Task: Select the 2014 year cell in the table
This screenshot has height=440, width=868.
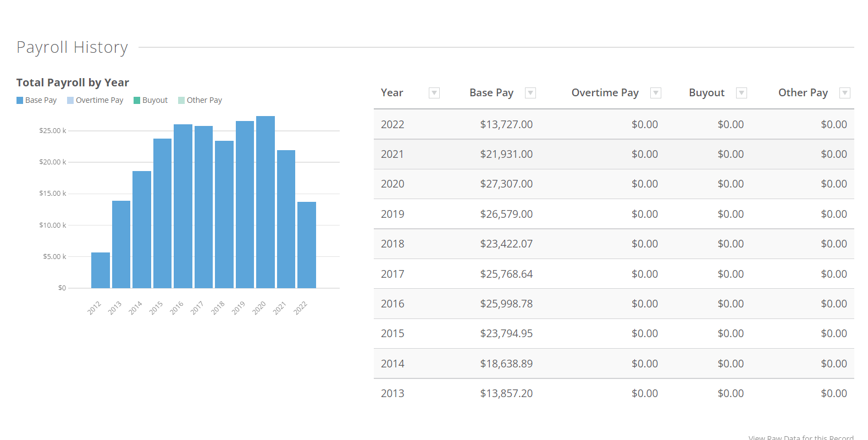Action: 392,364
